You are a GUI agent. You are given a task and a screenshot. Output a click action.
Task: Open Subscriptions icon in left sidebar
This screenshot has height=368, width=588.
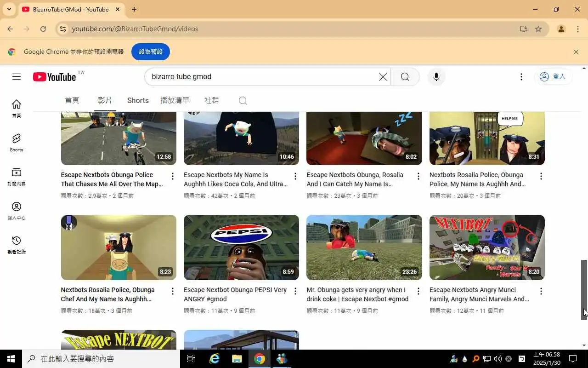[x=17, y=177]
